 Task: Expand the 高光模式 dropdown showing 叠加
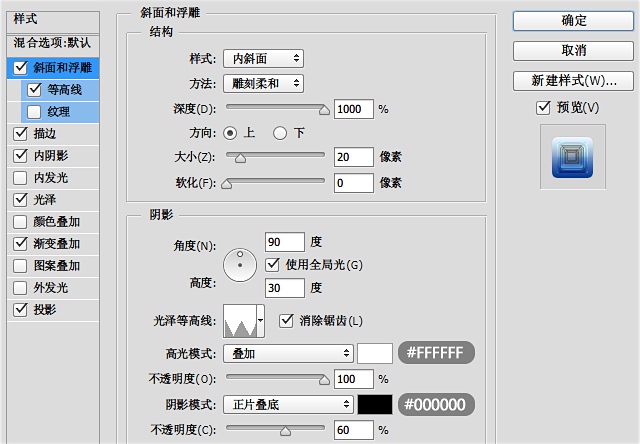click(x=289, y=353)
